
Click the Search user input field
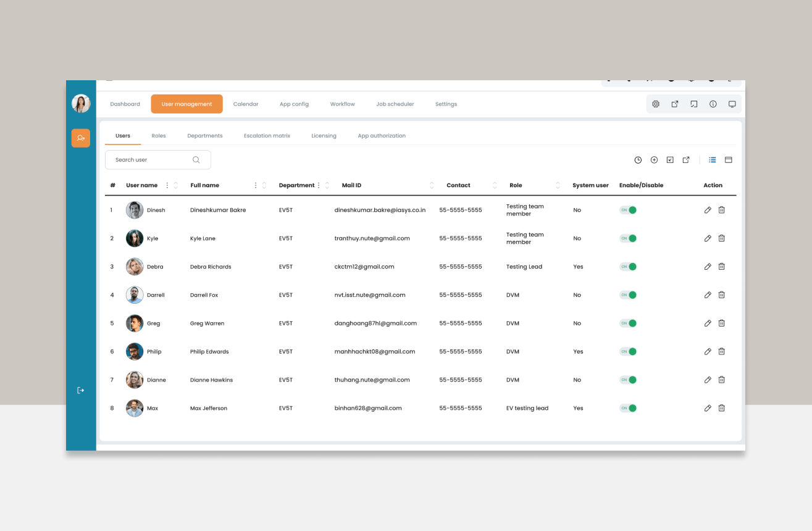(x=151, y=160)
